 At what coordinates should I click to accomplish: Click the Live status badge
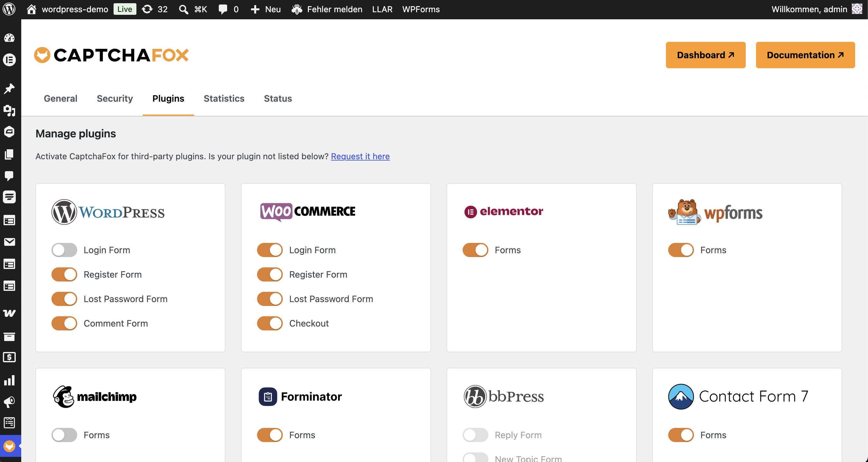[125, 9]
